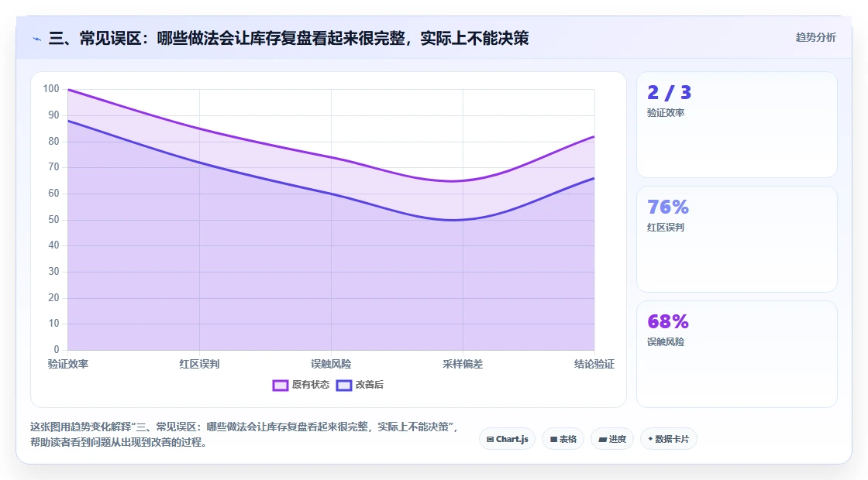Select the 数据卡片 tag

coord(668,439)
